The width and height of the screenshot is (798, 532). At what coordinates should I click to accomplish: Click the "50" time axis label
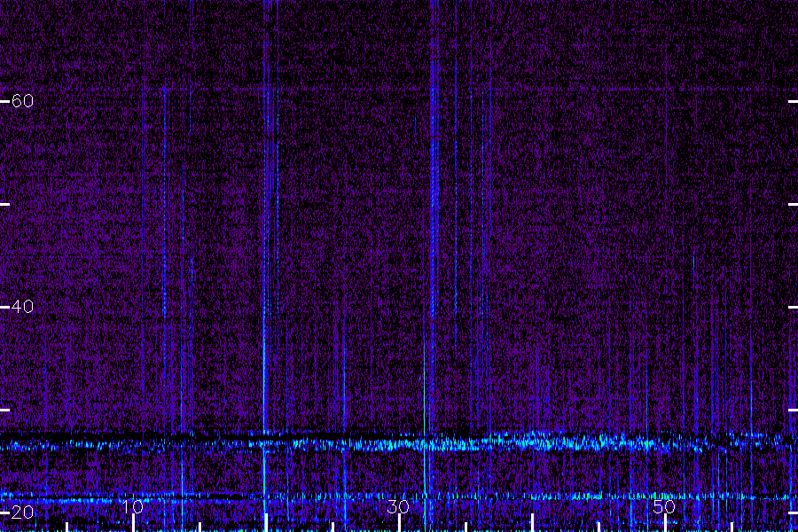click(x=664, y=506)
